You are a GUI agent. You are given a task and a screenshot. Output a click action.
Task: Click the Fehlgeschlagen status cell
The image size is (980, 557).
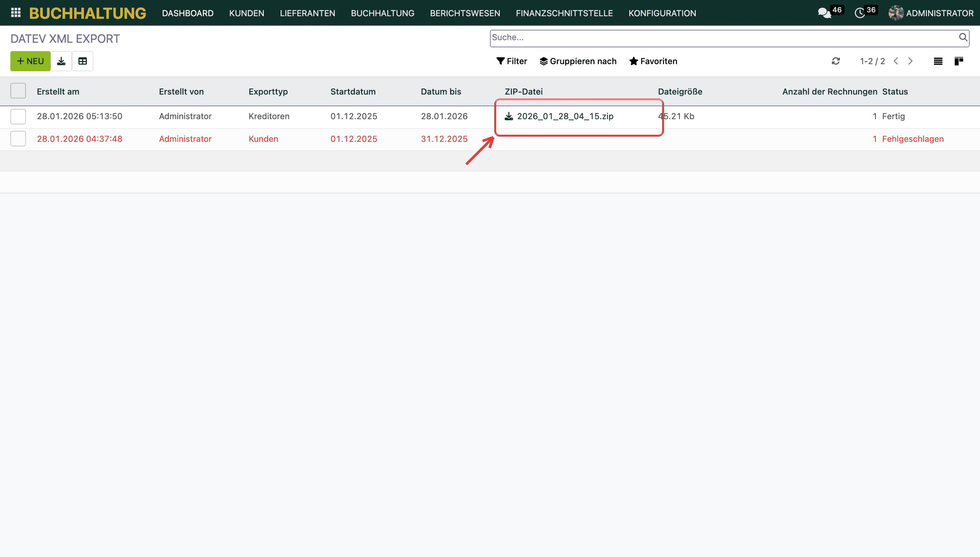coord(913,139)
